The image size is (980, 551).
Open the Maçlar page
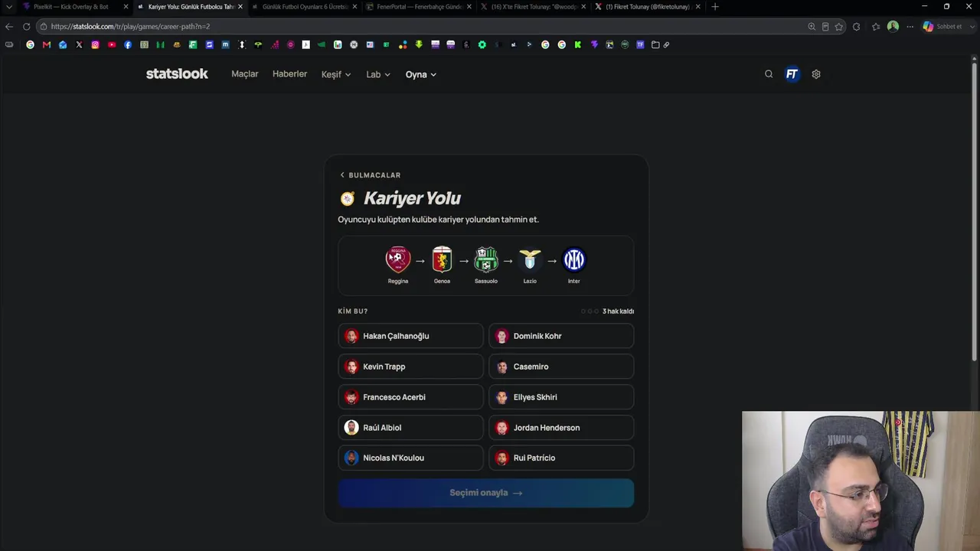[245, 74]
